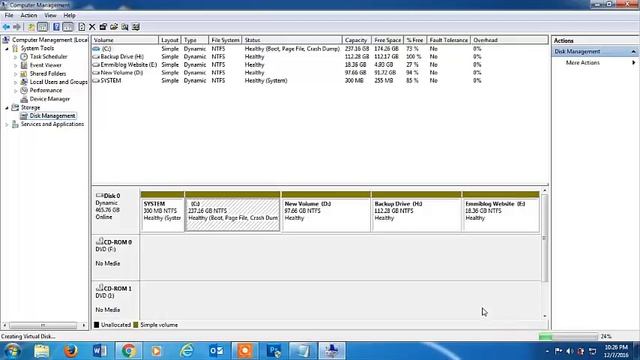Collapse the System Tools tree node
Viewport: 640px width, 360px height.
[7, 49]
